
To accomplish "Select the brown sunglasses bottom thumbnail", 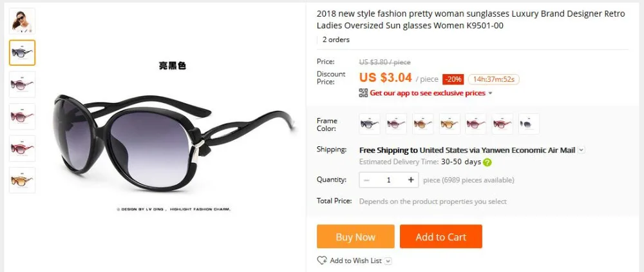I will [x=22, y=180].
